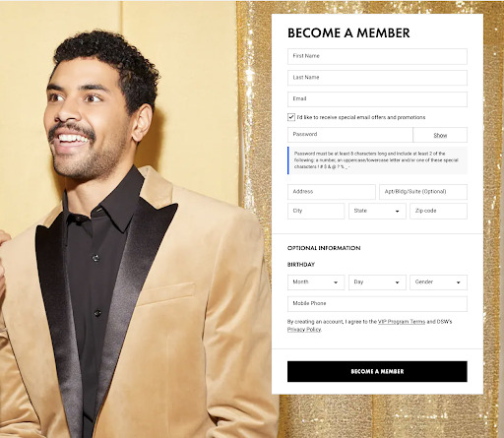Screen dimensions: 504x438
Task: Focus the Email input field
Action: [377, 99]
